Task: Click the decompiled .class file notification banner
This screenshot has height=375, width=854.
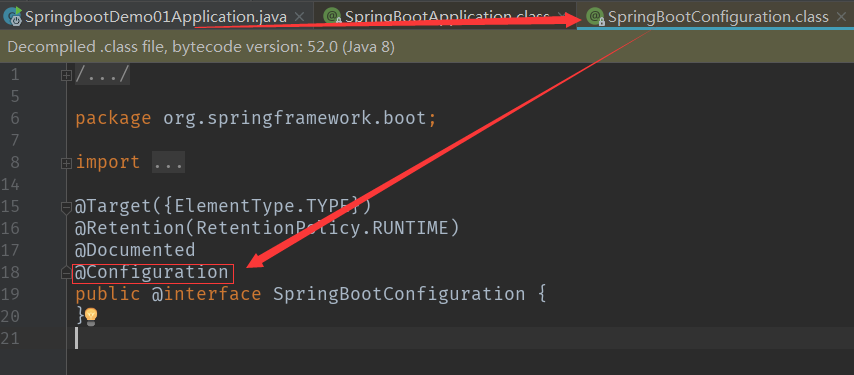Action: [x=427, y=47]
